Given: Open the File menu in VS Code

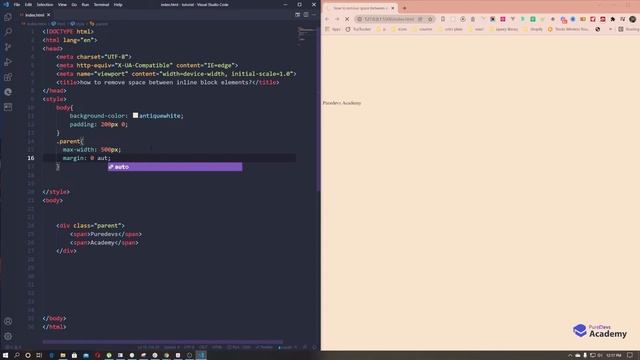Looking at the screenshot, I should tap(17, 4).
